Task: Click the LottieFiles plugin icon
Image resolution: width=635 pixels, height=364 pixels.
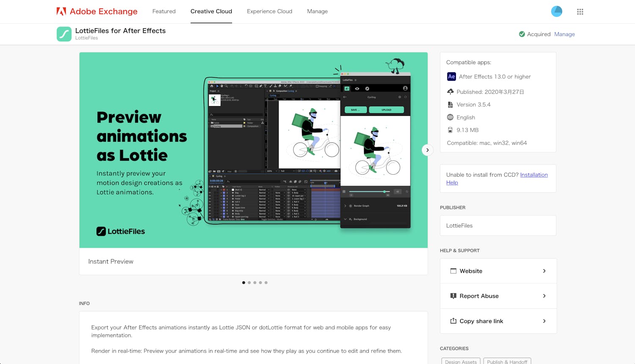Action: pyautogui.click(x=64, y=34)
